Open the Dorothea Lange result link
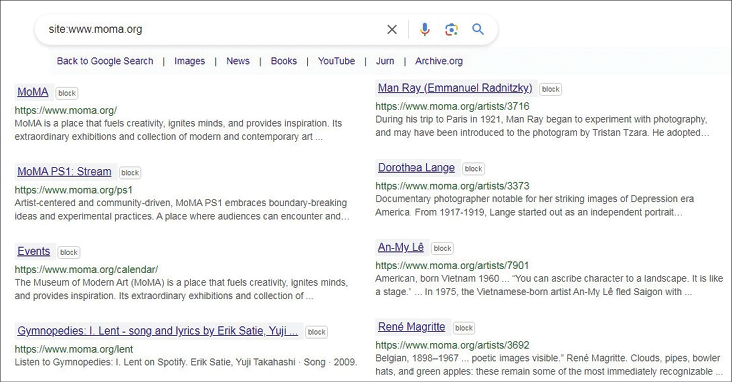Screen dimensions: 732x382 (416, 168)
